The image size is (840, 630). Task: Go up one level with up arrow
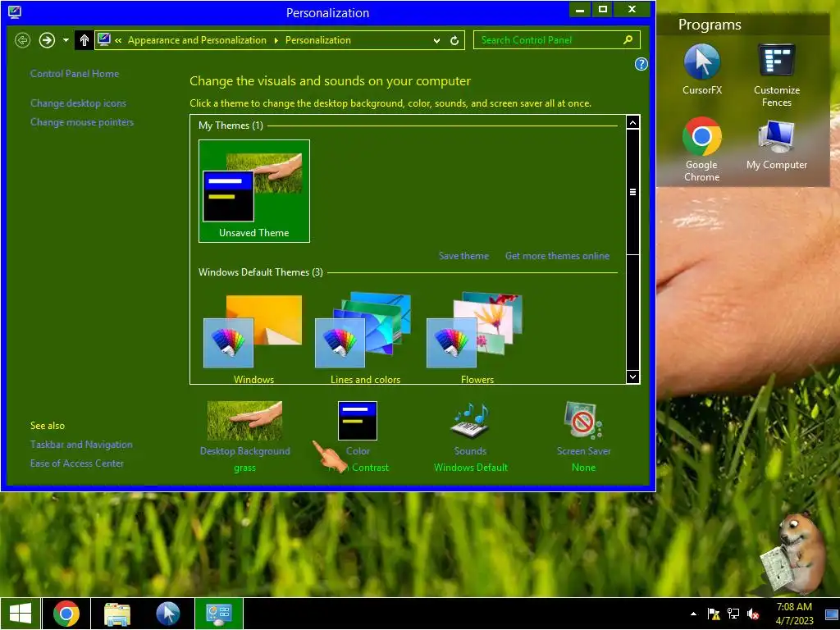click(84, 40)
